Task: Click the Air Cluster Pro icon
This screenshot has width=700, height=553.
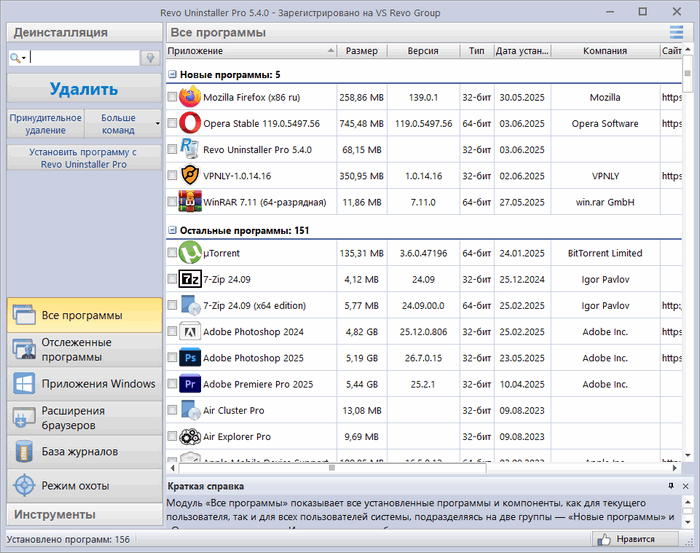Action: (x=190, y=410)
